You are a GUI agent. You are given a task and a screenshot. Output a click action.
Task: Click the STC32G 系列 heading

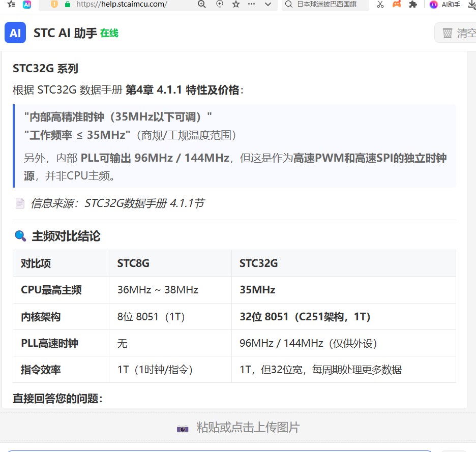click(x=46, y=69)
